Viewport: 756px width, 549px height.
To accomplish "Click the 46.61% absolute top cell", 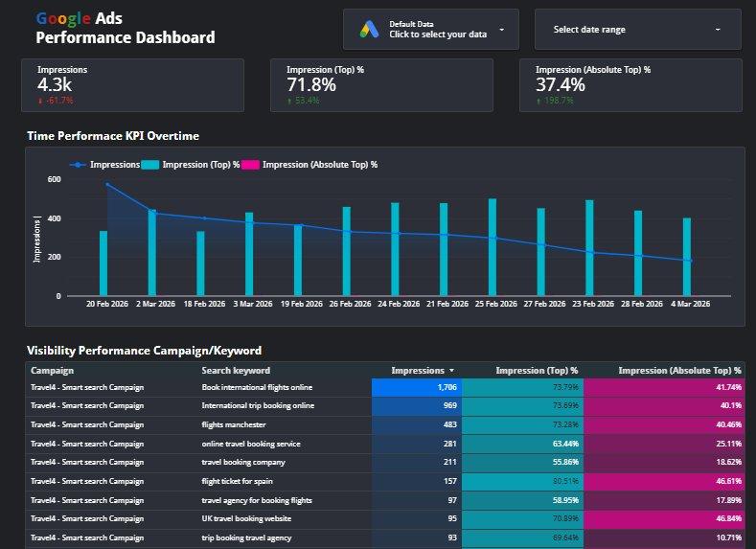I will 664,482.
